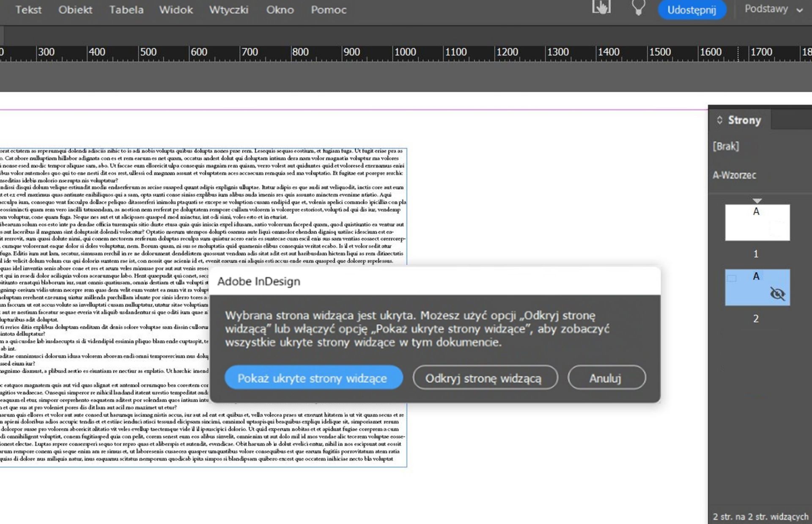This screenshot has width=812, height=524.
Task: Open the Pomoc menu
Action: coord(329,10)
